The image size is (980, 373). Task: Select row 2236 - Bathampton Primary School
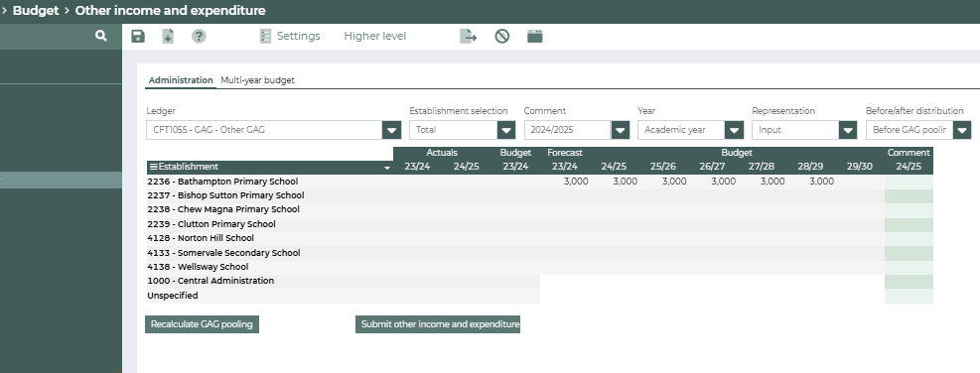click(222, 182)
